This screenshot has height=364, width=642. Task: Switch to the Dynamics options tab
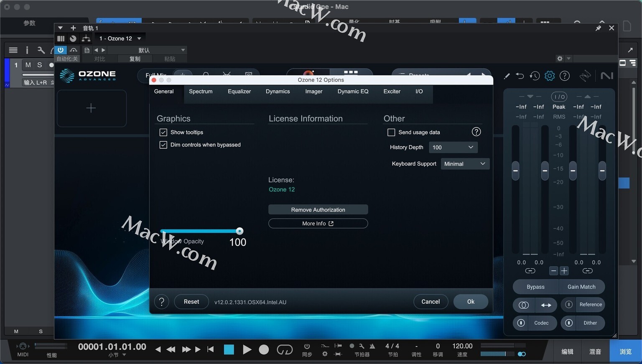278,92
